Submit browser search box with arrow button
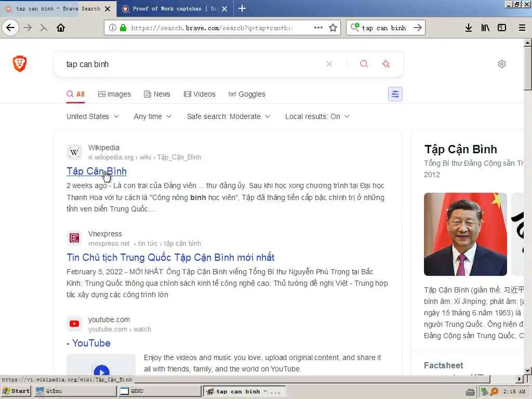532x399 pixels. (x=418, y=28)
